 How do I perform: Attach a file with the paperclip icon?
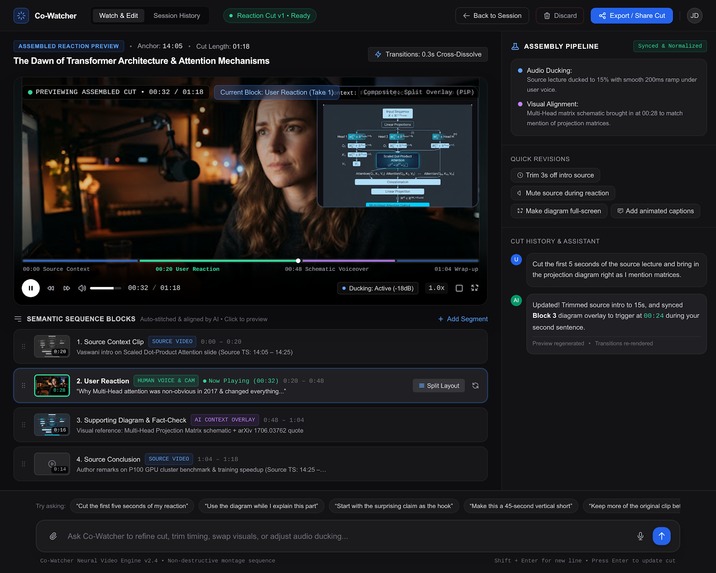tap(53, 536)
